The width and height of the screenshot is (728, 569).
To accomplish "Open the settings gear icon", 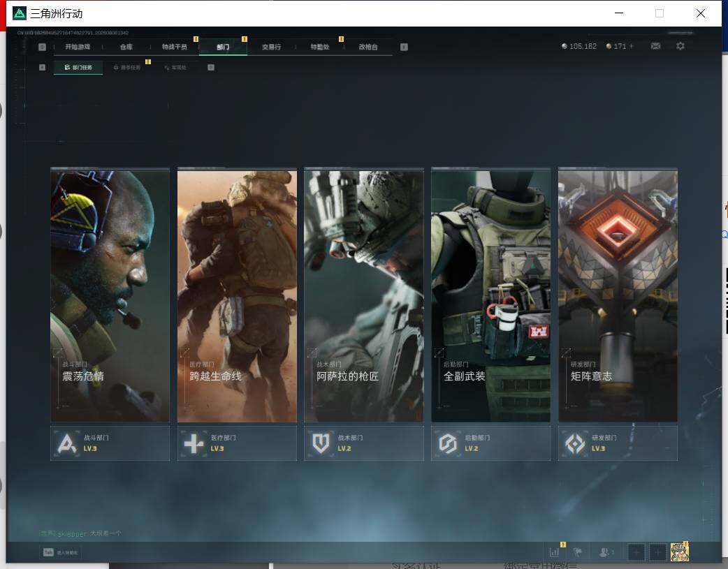I will pos(680,46).
